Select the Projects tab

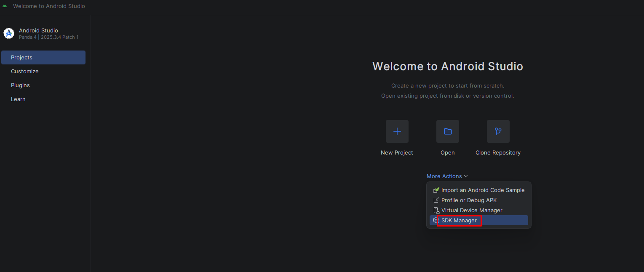43,57
